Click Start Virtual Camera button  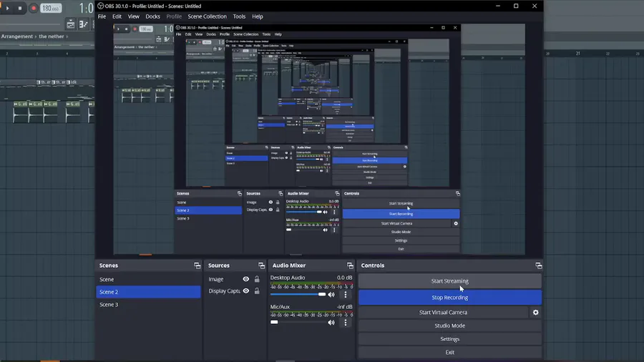443,313
